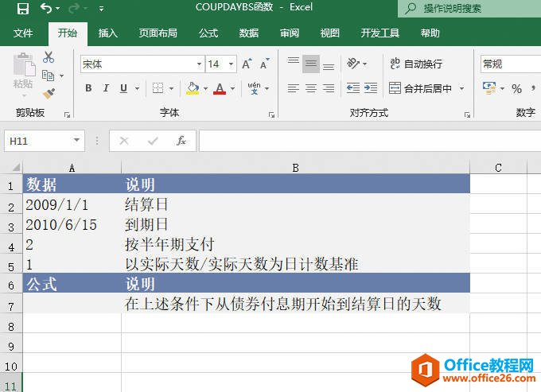
Task: Click the Increase Font Size icon
Action: click(x=247, y=64)
